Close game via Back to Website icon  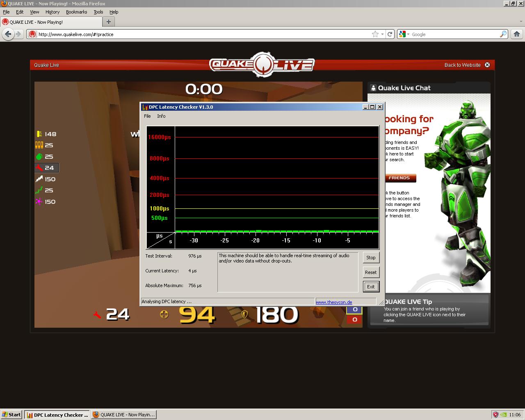point(487,65)
